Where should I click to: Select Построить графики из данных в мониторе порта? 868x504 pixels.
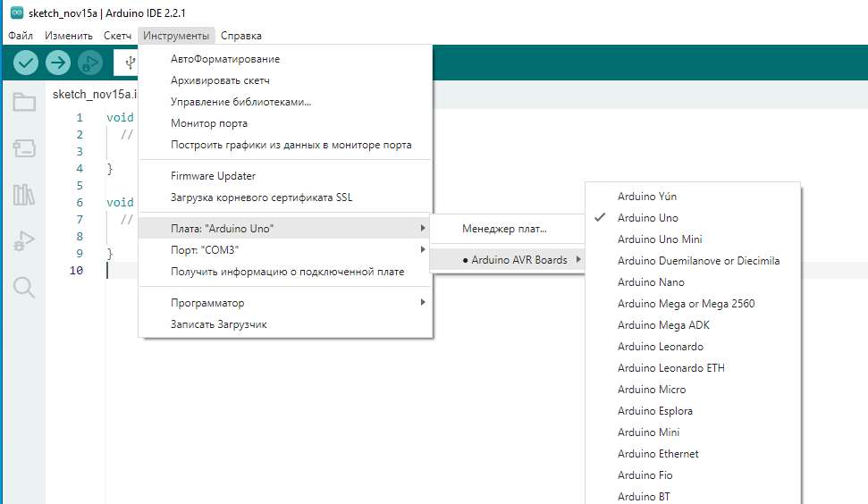coord(285,145)
